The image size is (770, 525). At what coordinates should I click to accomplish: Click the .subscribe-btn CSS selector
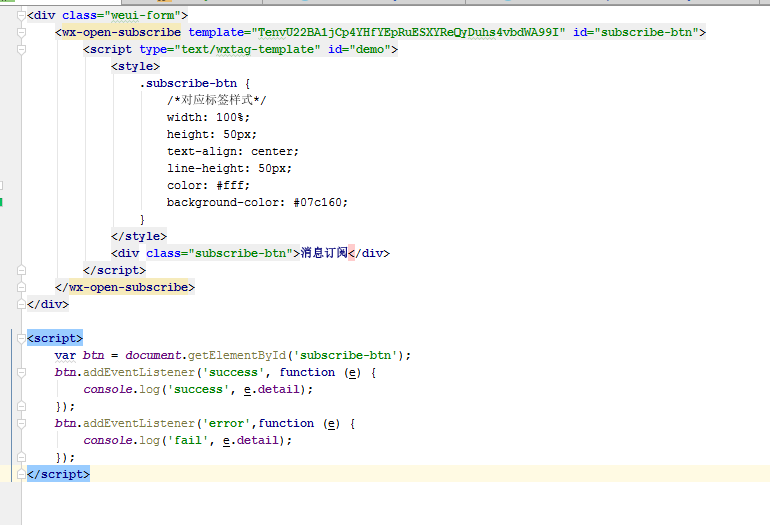(x=189, y=83)
